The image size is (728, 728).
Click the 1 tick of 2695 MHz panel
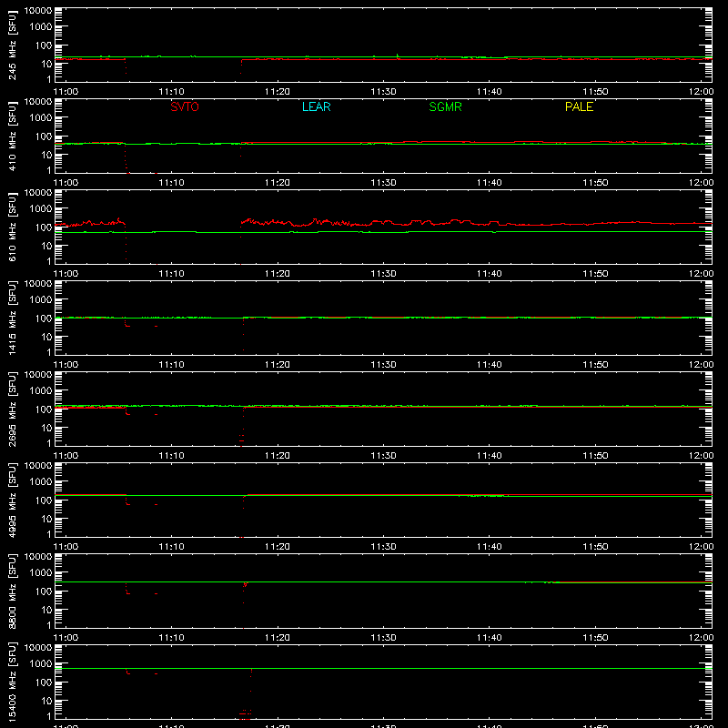click(49, 444)
